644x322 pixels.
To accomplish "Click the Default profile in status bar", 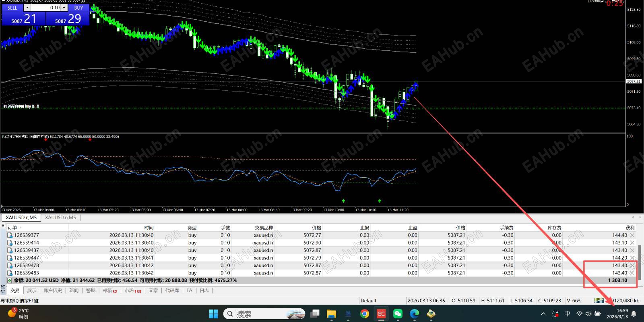I will [x=368, y=301].
